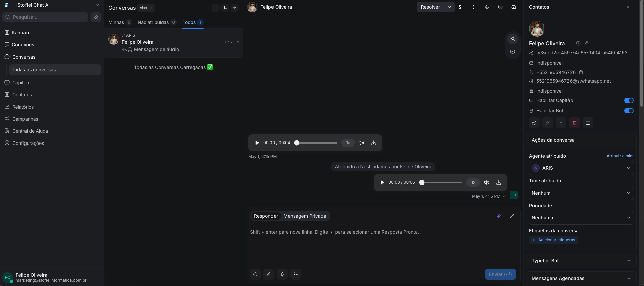The image size is (644, 286).
Task: Switch to Mensagem Privada tab
Action: [x=305, y=216]
